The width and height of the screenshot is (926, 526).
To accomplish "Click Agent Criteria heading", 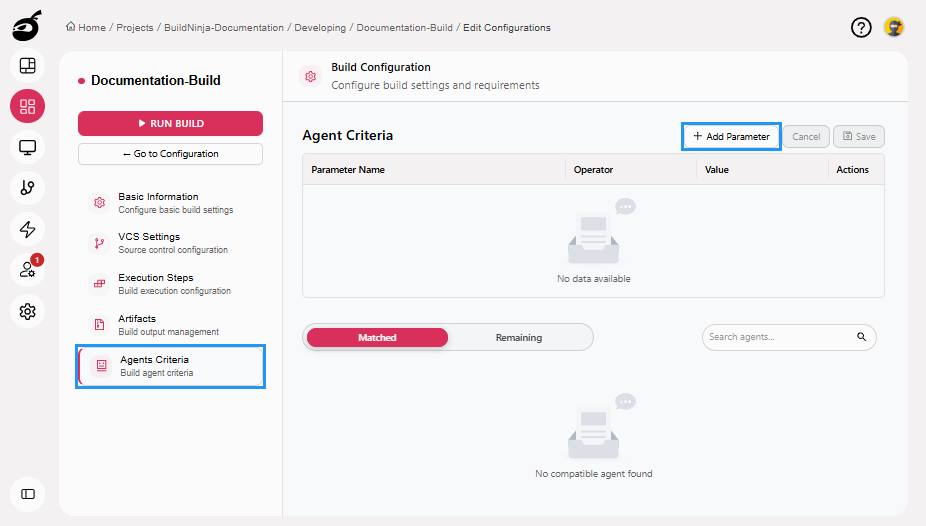I will pos(347,135).
